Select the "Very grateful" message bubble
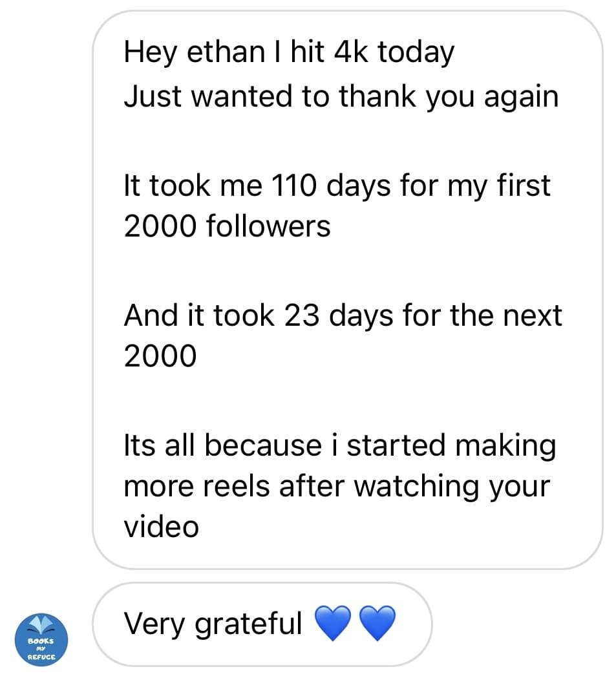This screenshot has width=616, height=678. 262,624
